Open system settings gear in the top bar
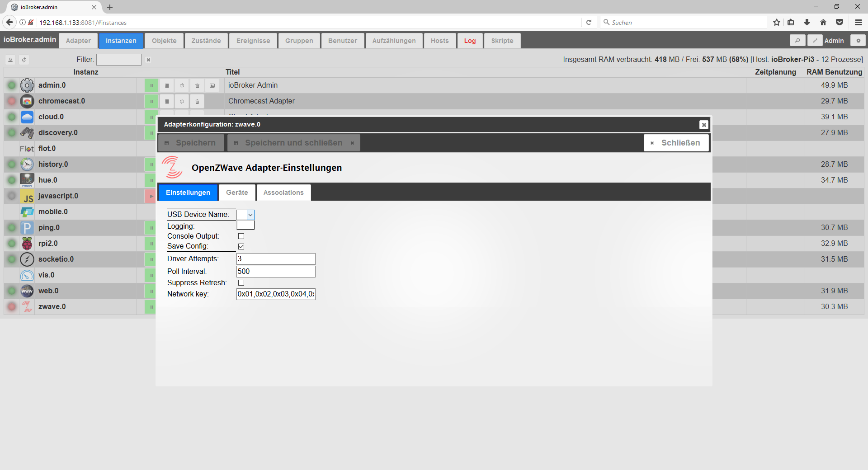Viewport: 868px width, 470px height. click(858, 40)
